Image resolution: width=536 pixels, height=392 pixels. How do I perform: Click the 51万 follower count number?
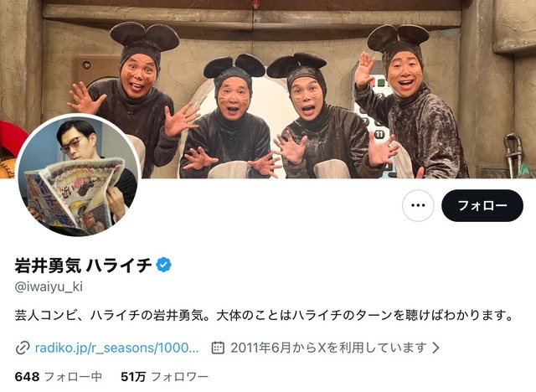(133, 377)
